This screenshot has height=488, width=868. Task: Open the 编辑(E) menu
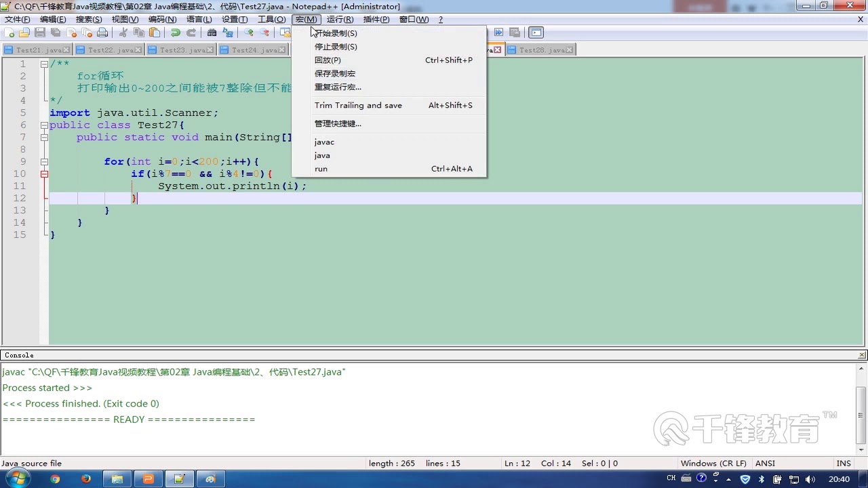(x=53, y=20)
